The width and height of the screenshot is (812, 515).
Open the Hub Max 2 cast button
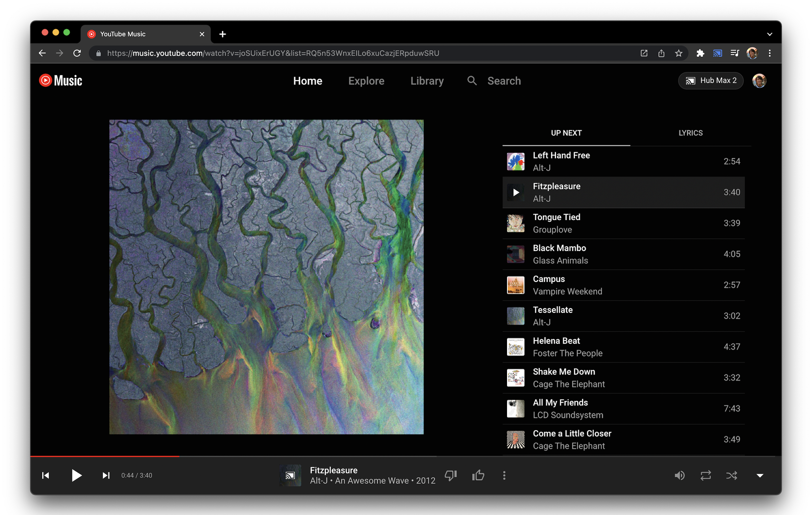tap(711, 81)
